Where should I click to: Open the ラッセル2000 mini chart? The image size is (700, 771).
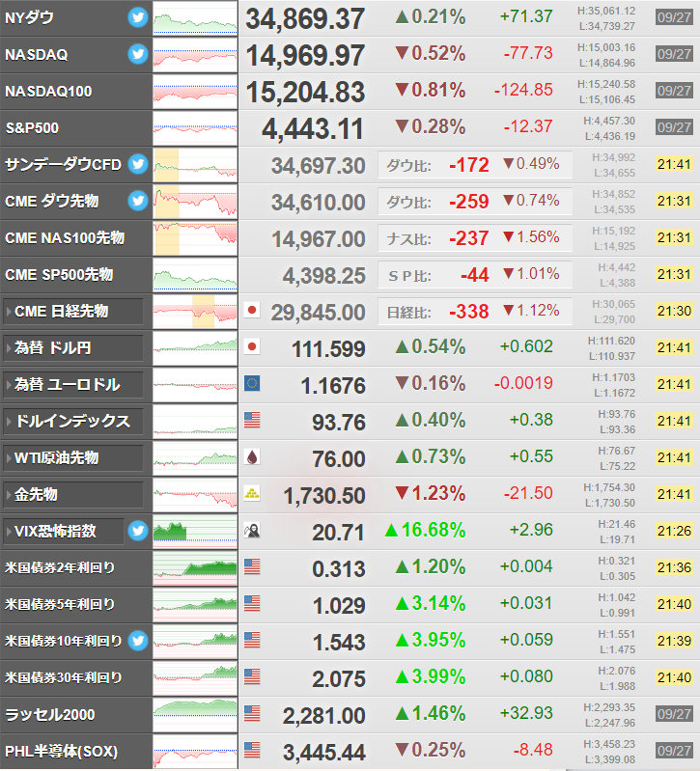coord(195,714)
